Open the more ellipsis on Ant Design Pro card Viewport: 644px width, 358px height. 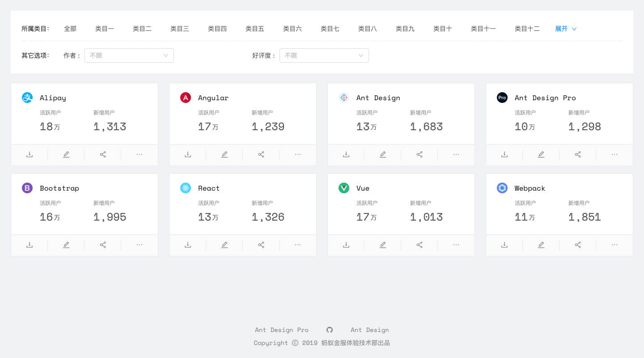tap(614, 154)
